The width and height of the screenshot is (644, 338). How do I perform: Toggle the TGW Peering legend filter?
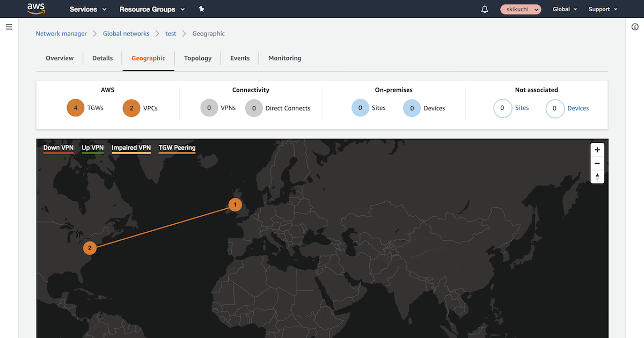177,148
